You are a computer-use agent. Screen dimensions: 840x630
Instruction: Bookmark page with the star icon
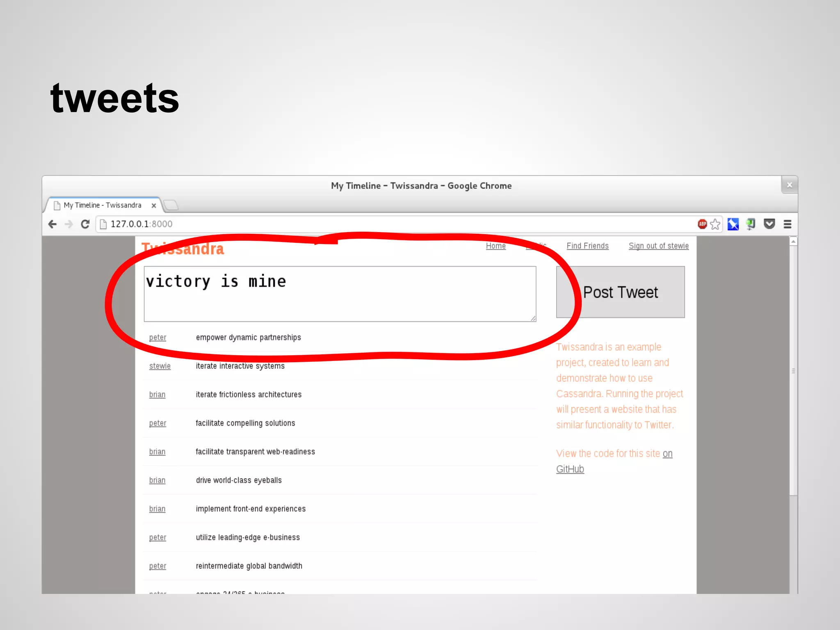click(715, 224)
